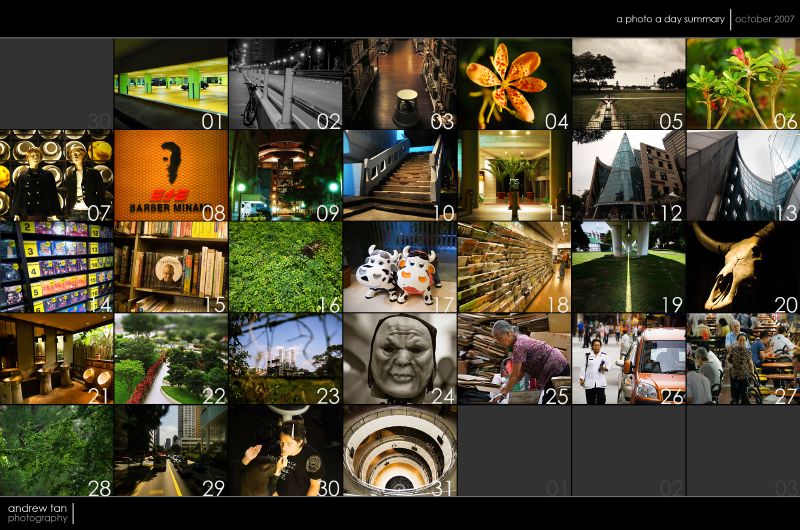Screen dimensions: 800x530
Task: Open the day 19 bridge pillar with yellow line photo
Action: pos(629,267)
